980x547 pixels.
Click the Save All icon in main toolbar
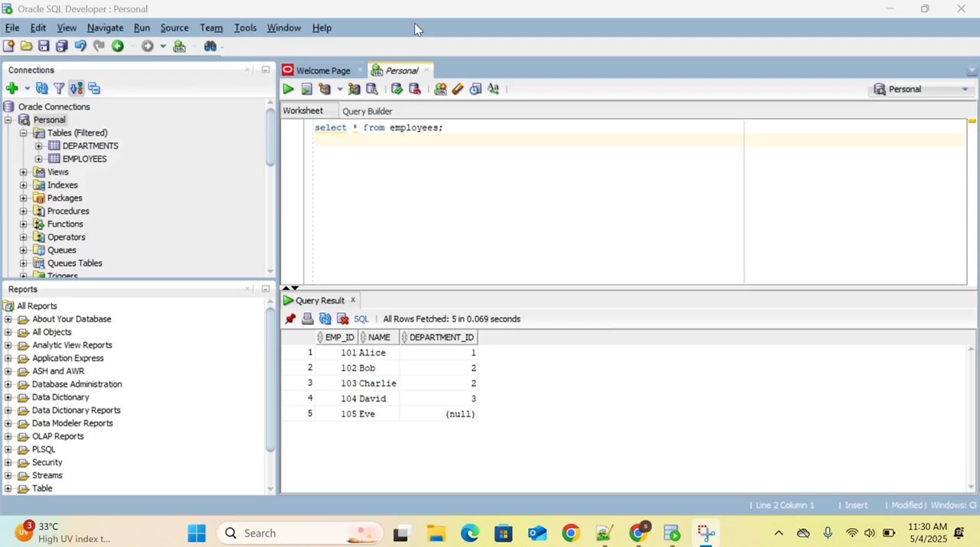(x=61, y=46)
